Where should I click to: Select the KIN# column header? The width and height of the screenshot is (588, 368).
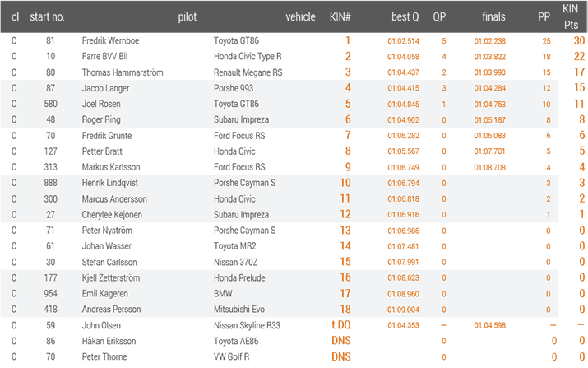point(340,17)
